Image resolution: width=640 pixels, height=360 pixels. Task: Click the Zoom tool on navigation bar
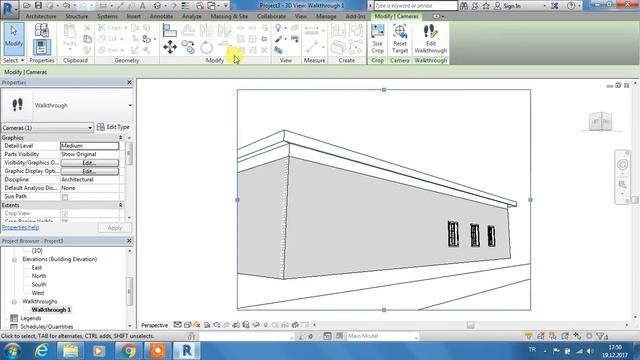pos(622,184)
